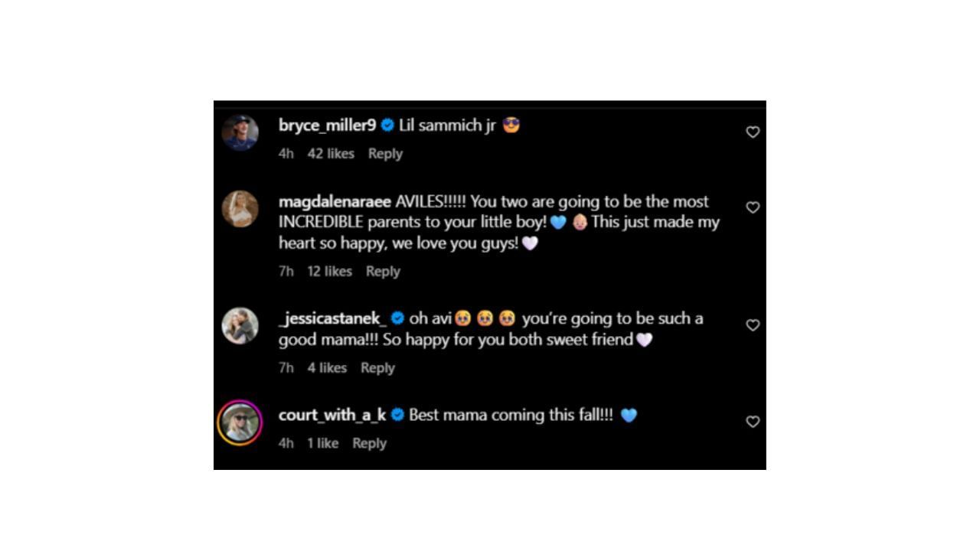
Task: Click the verified badge next to _jessicastanek_
Action: click(398, 318)
